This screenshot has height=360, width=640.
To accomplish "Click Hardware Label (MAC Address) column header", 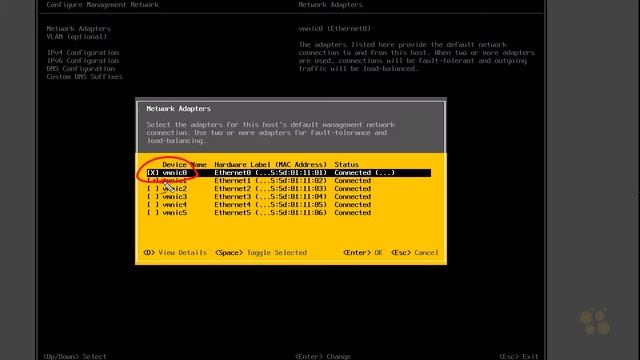I will click(271, 165).
